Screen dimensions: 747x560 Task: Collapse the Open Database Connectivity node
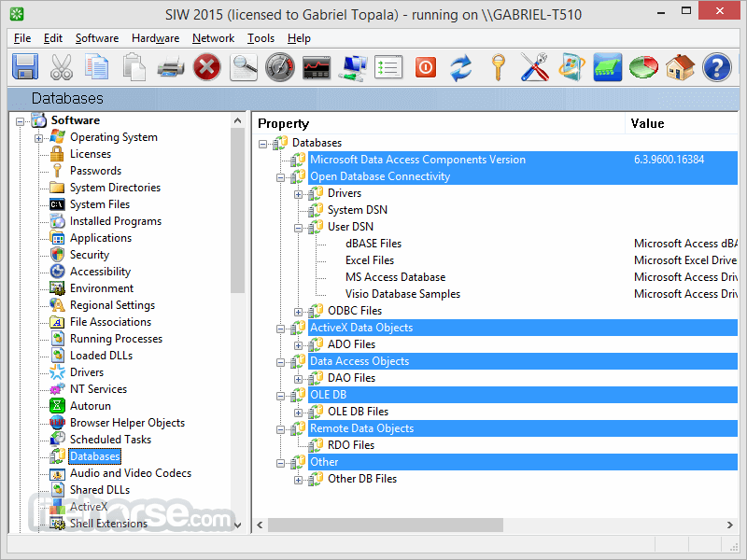pyautogui.click(x=281, y=177)
